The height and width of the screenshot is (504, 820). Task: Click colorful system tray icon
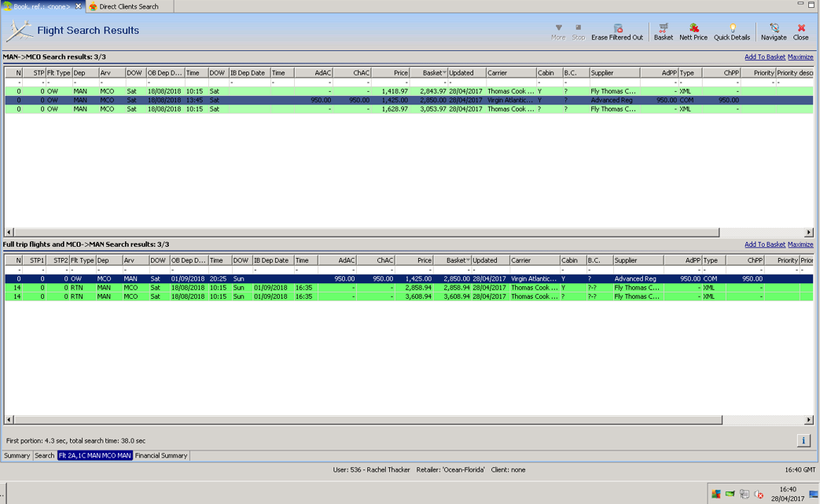point(716,494)
